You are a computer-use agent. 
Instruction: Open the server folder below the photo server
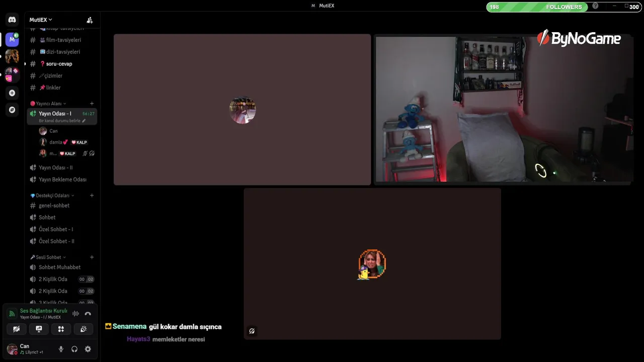point(12,74)
